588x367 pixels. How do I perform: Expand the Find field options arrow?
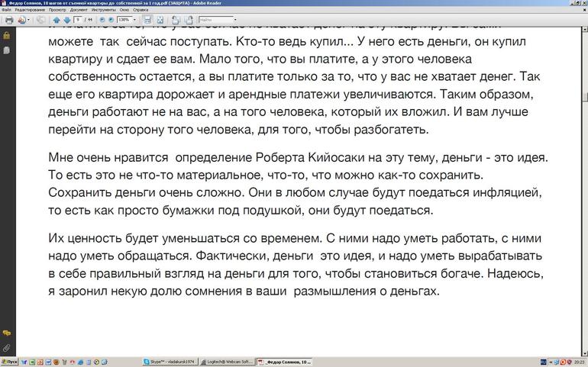point(235,20)
